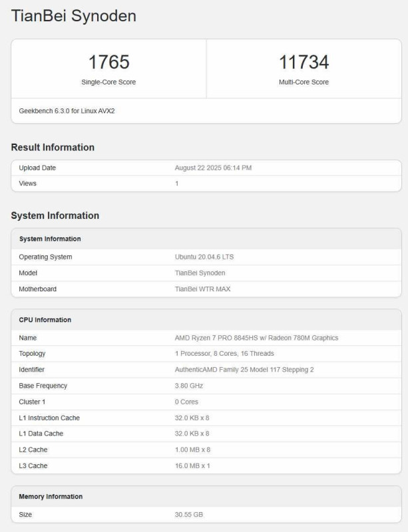Click the Model row label
This screenshot has height=532, width=408.
click(x=28, y=273)
